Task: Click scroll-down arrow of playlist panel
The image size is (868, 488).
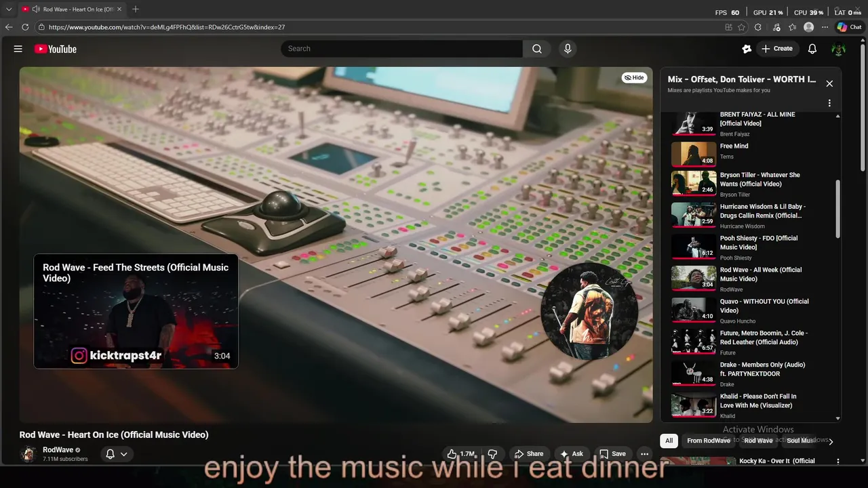Action: (838, 418)
